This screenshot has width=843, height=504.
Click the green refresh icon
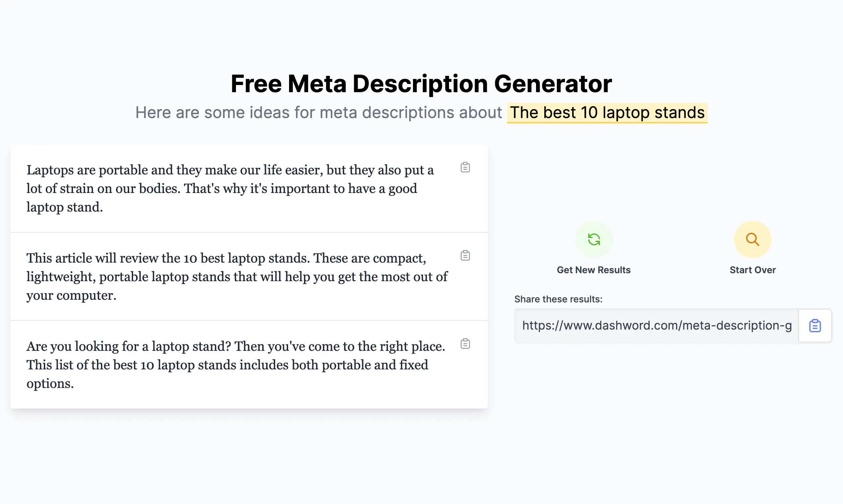[x=594, y=239]
